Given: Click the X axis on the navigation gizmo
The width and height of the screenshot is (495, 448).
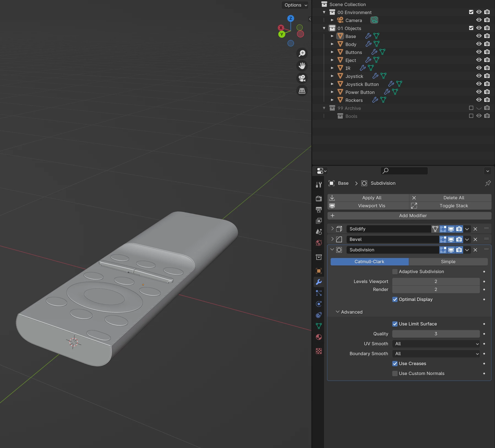Looking at the screenshot, I should (x=281, y=28).
